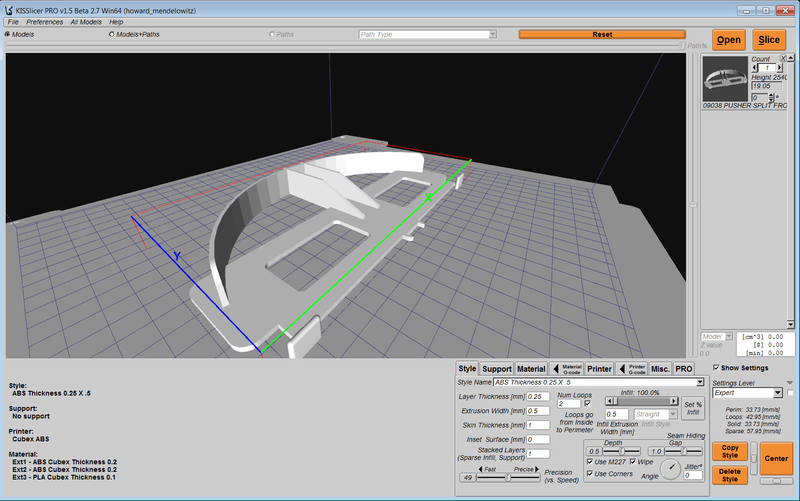Viewport: 800px width, 501px height.
Task: Click the Copy Style button
Action: click(730, 451)
